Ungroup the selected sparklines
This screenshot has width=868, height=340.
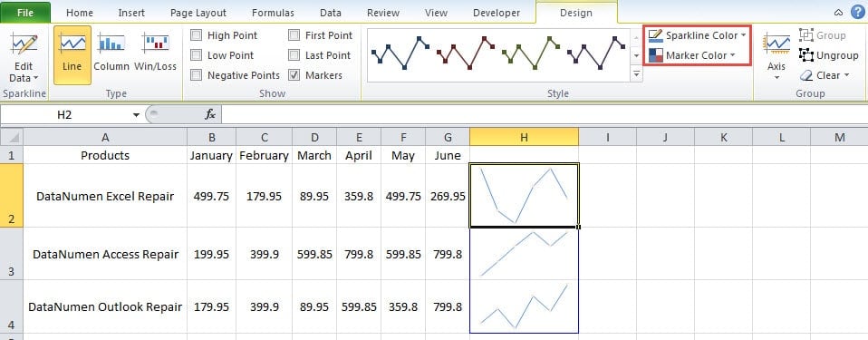829,55
